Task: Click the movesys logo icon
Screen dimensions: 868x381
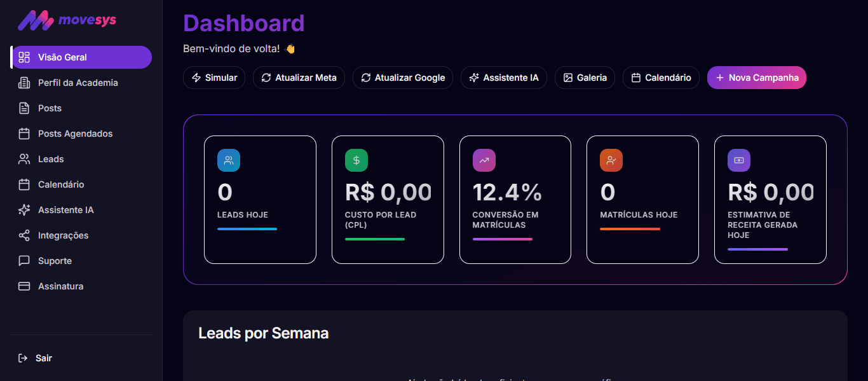Action: tap(35, 20)
